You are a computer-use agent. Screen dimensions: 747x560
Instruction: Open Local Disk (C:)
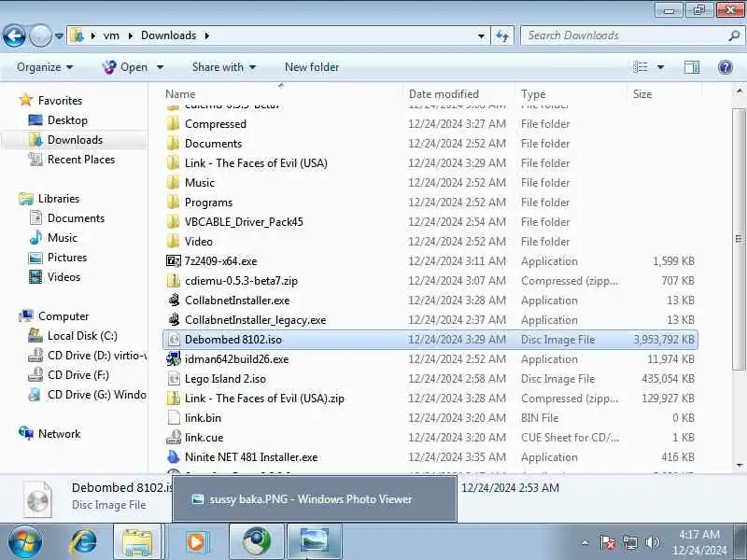point(82,336)
